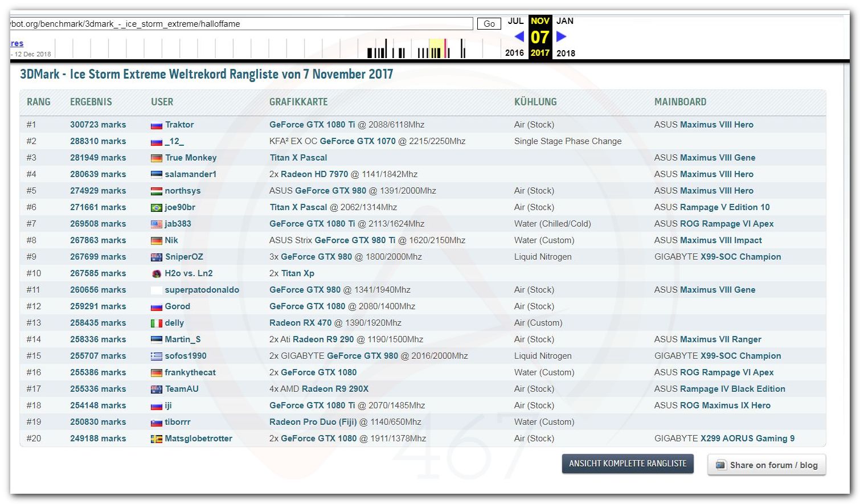Click the Hungarian flag beside northsys

(157, 191)
